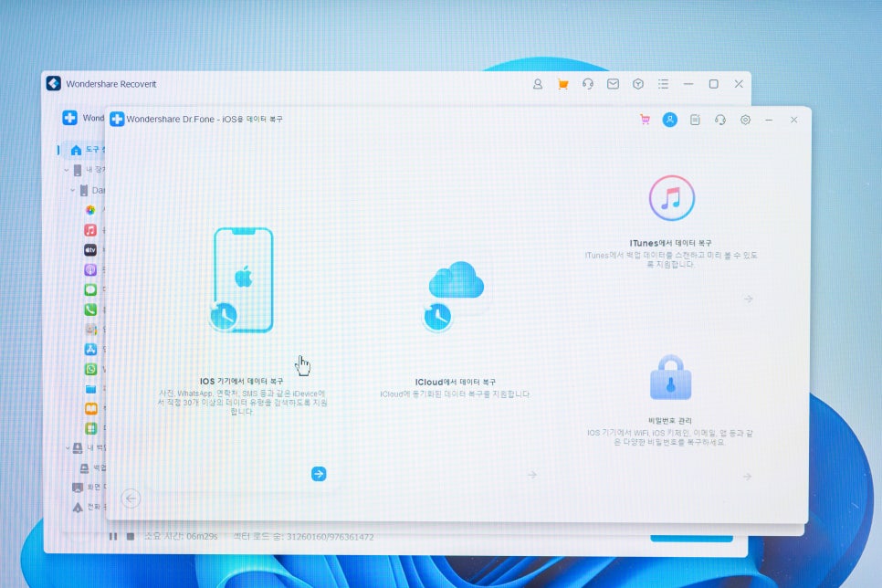Select the Messages icon in sidebar
This screenshot has height=588, width=882.
pyautogui.click(x=90, y=289)
